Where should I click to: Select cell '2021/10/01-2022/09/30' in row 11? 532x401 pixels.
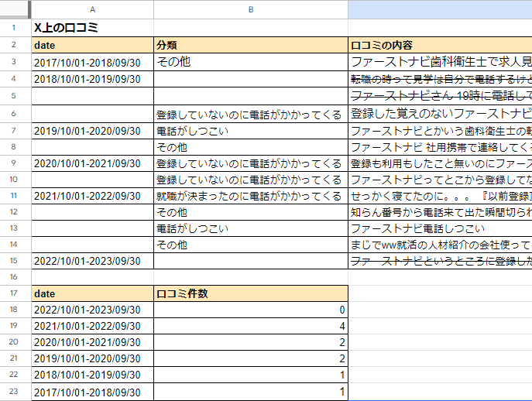tap(92, 196)
